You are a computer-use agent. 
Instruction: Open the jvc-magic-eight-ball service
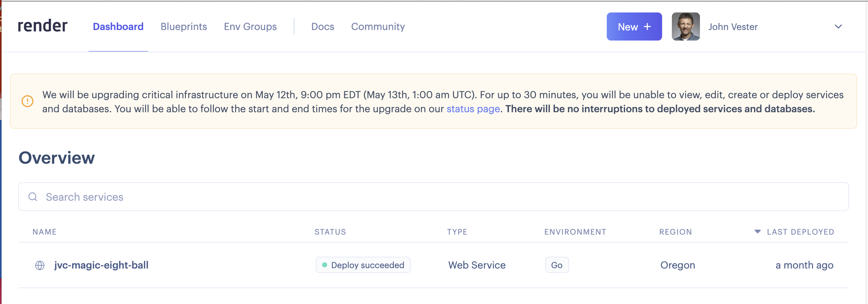101,265
